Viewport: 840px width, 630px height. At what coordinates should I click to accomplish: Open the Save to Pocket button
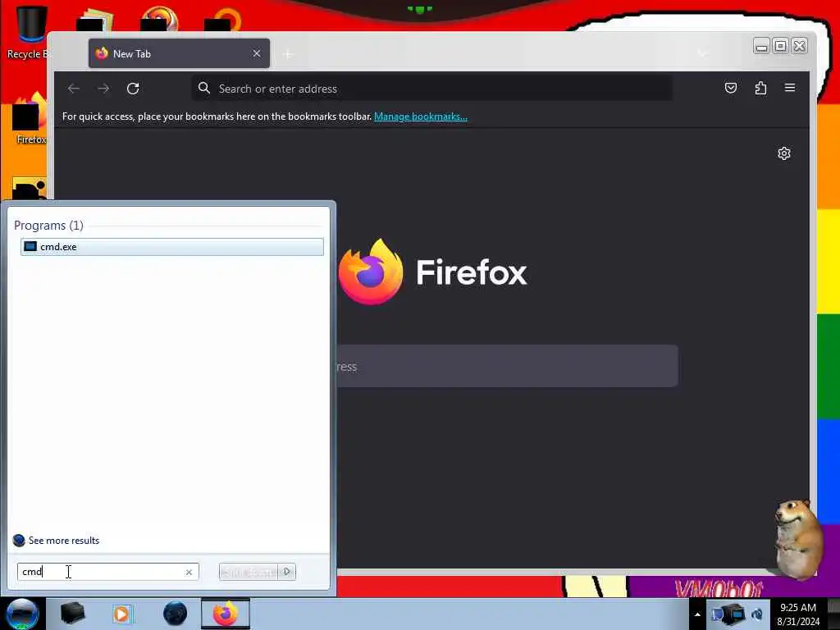click(x=731, y=88)
